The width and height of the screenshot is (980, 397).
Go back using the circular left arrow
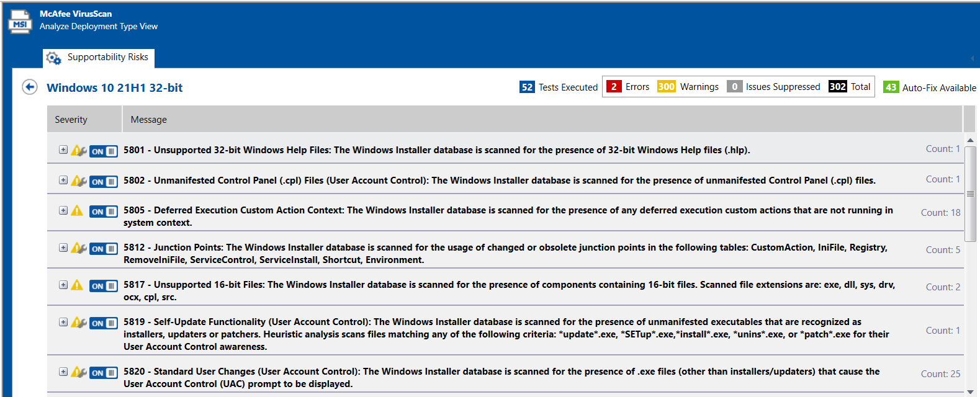(x=30, y=87)
